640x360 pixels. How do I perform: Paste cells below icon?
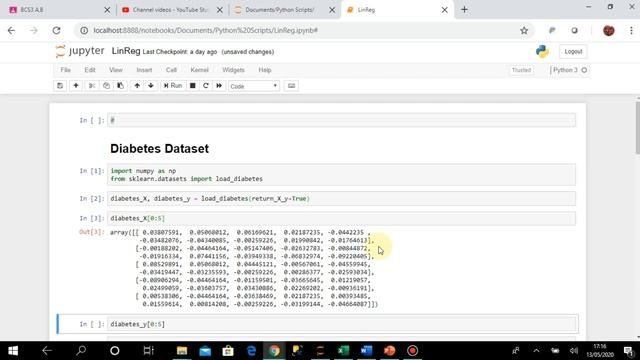(x=120, y=86)
